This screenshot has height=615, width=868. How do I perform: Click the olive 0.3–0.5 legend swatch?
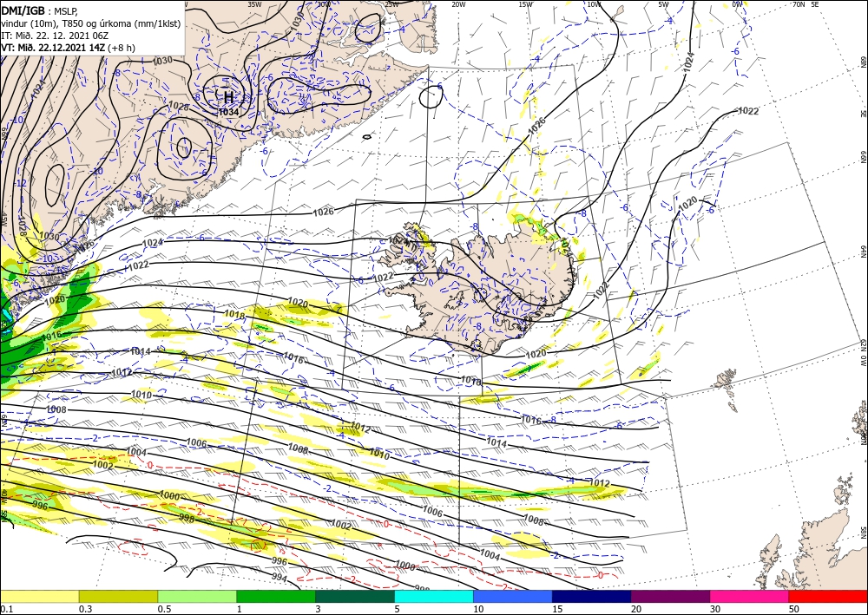(x=118, y=596)
